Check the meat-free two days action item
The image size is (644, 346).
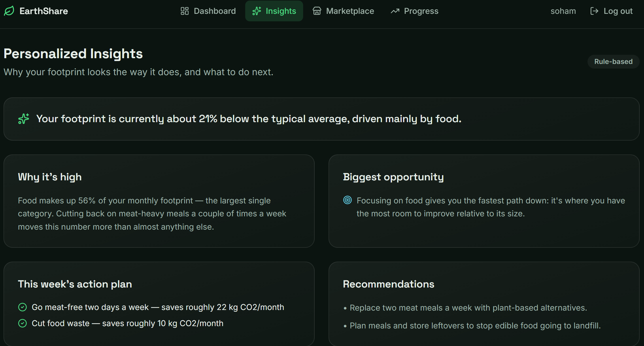click(x=22, y=307)
